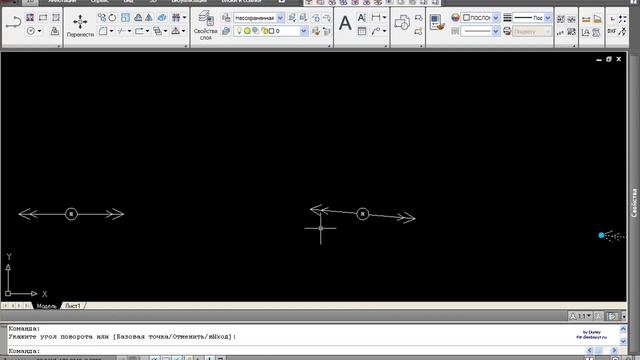Switch to the Лист1 layout tab
This screenshot has height=360, width=640.
[x=73, y=306]
